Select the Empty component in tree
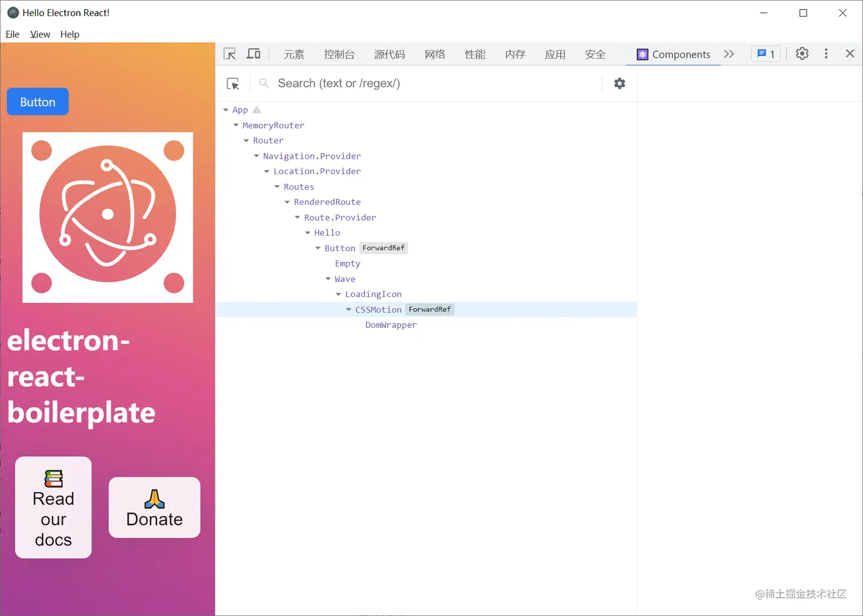Screen dimensions: 863x616 (x=348, y=264)
